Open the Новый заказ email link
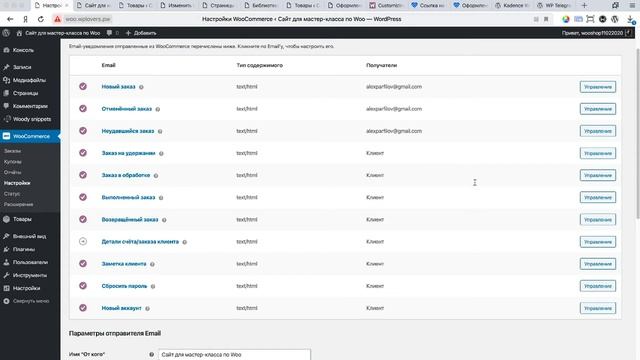Image resolution: width=640 pixels, height=360 pixels. point(118,87)
